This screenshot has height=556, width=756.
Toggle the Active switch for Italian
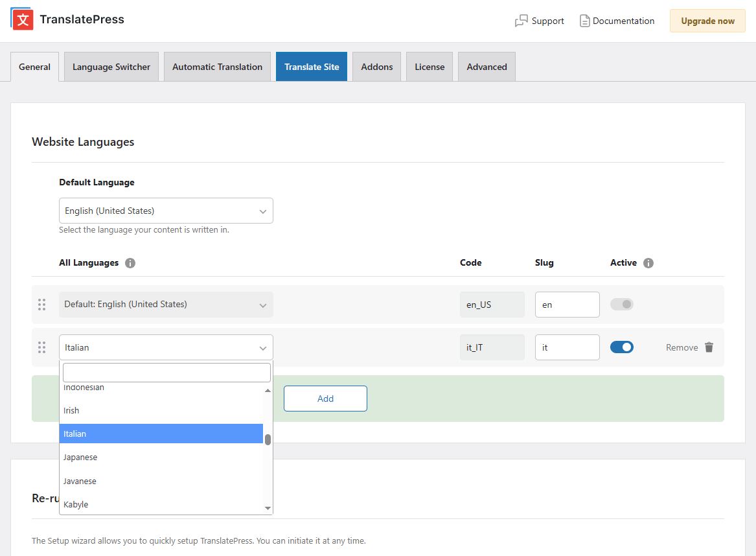point(621,347)
